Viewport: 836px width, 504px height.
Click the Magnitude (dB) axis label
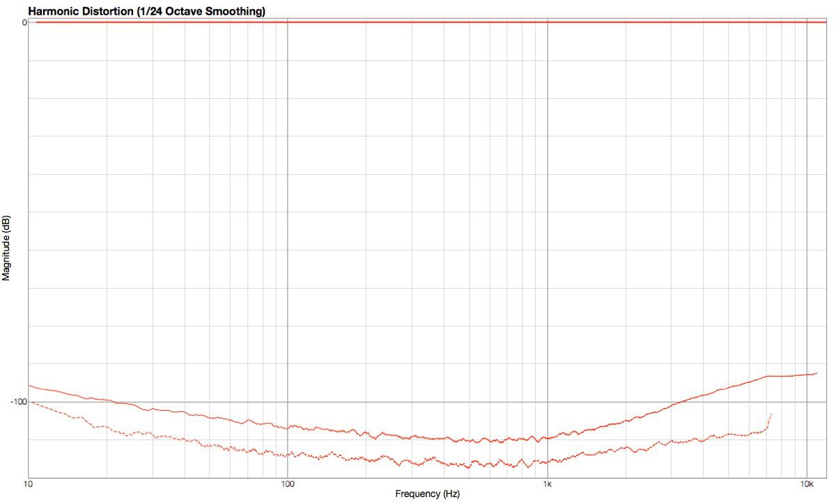pos(6,249)
